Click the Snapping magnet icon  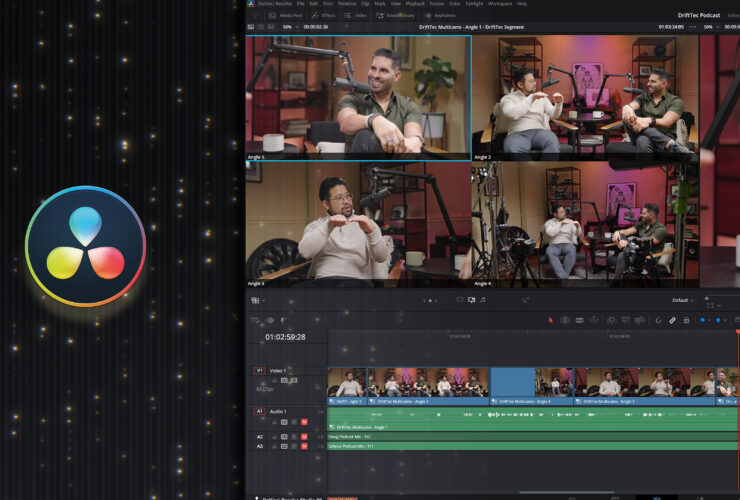[x=658, y=320]
